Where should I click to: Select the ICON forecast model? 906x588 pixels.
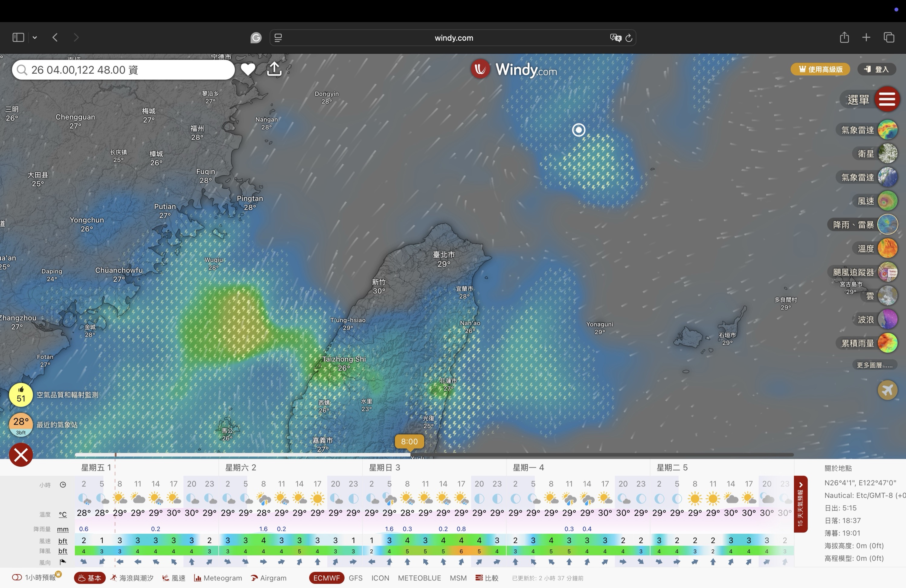click(380, 578)
